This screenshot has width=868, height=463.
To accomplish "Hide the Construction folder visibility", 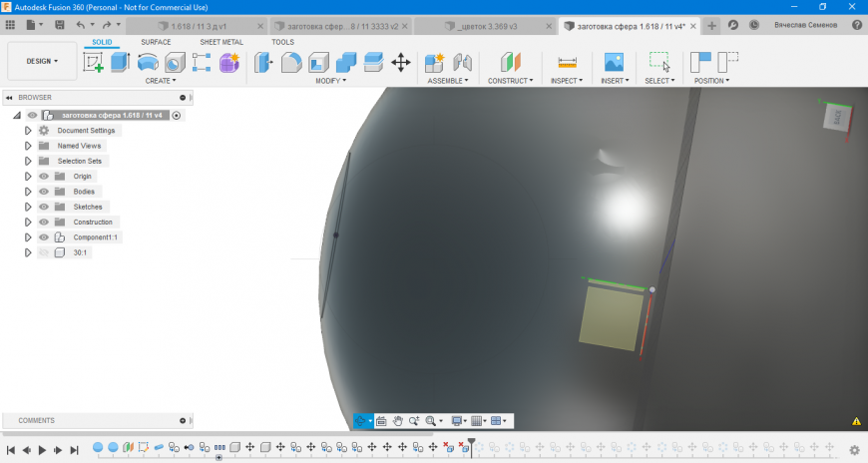I will [x=44, y=223].
